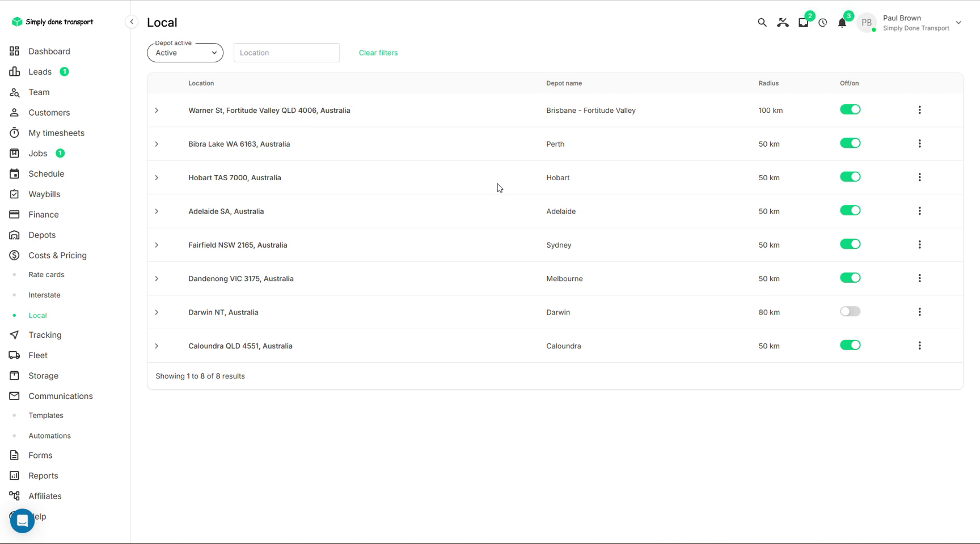Expand the Fairfield NSW 2165 row

point(157,245)
